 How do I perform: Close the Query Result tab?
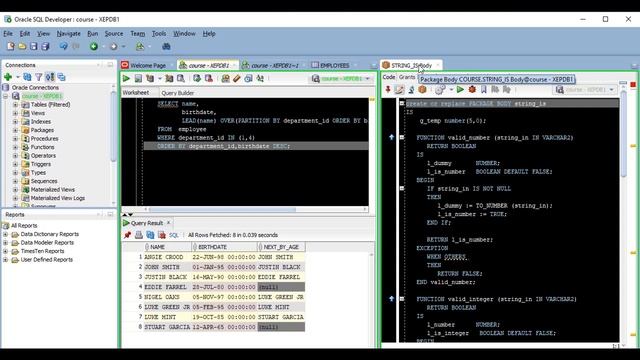point(168,223)
